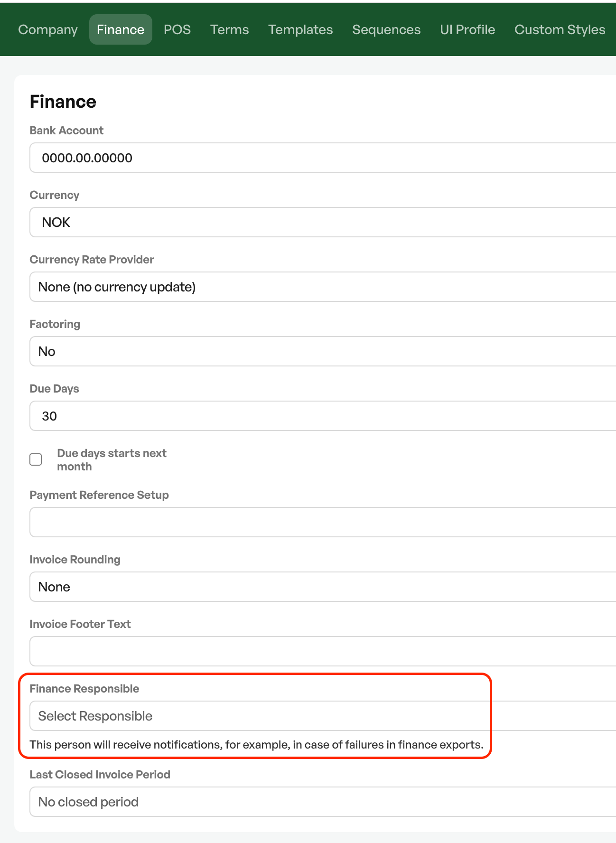Image resolution: width=616 pixels, height=843 pixels.
Task: Expand the Invoice Rounding dropdown
Action: pyautogui.click(x=323, y=587)
